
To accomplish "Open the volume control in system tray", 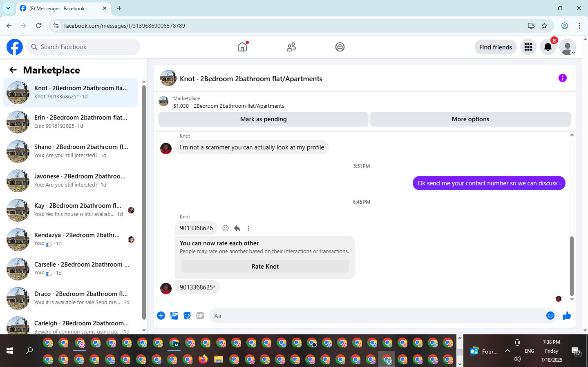I will 517,359.
